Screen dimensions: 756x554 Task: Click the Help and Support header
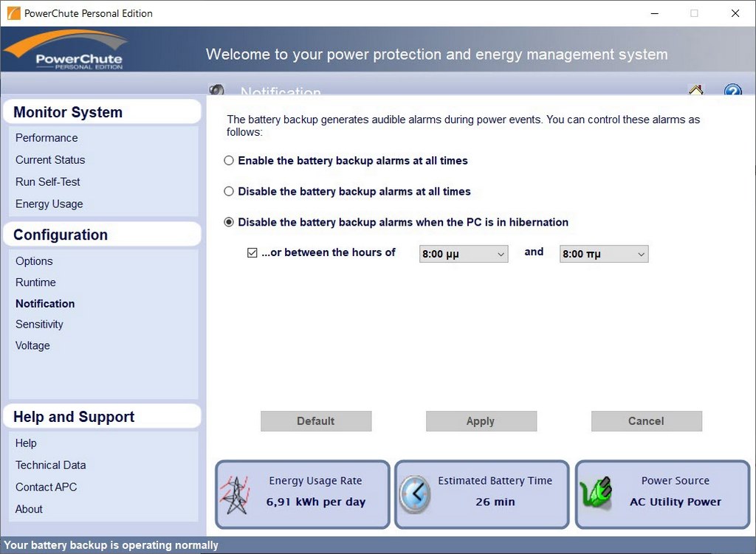coord(102,417)
